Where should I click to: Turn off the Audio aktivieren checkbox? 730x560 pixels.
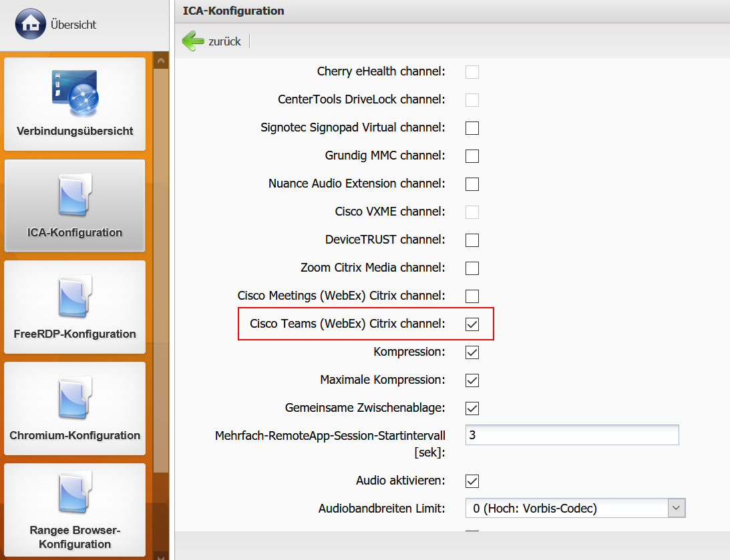[472, 481]
